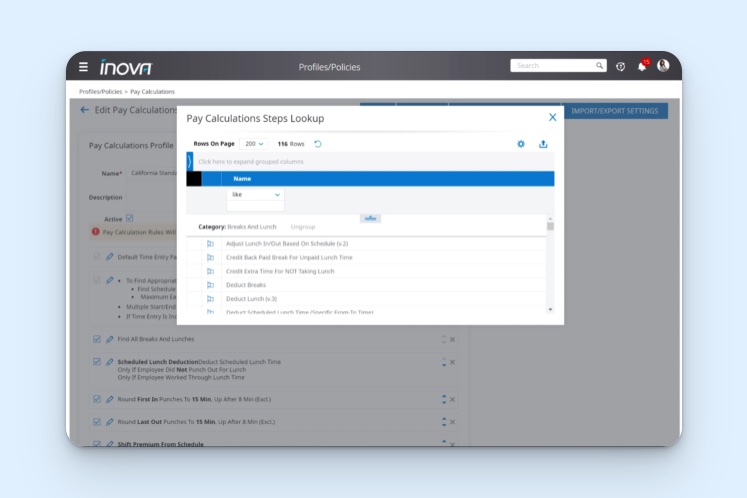
Task: Reorder Scheduled Lunch Deduction rule arrows
Action: (x=444, y=362)
